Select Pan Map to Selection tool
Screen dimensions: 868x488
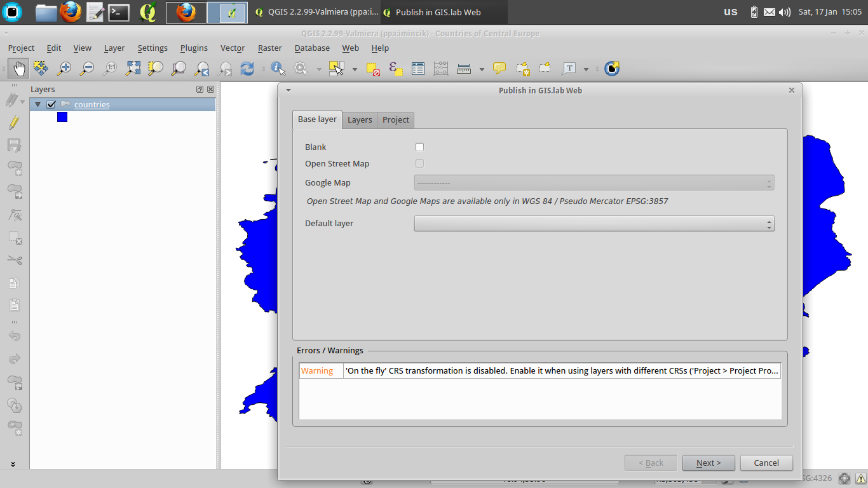[41, 68]
